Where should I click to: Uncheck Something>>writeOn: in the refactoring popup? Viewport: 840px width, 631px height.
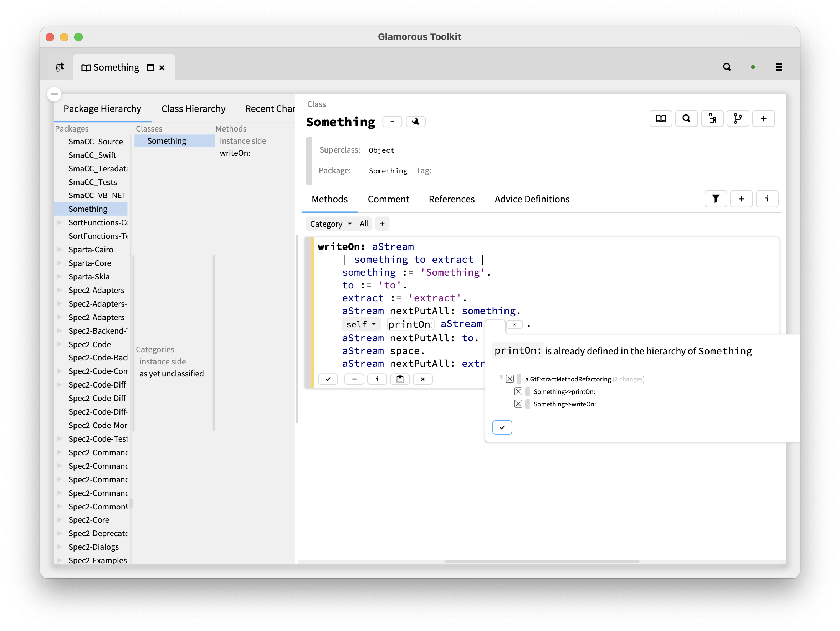tap(518, 404)
